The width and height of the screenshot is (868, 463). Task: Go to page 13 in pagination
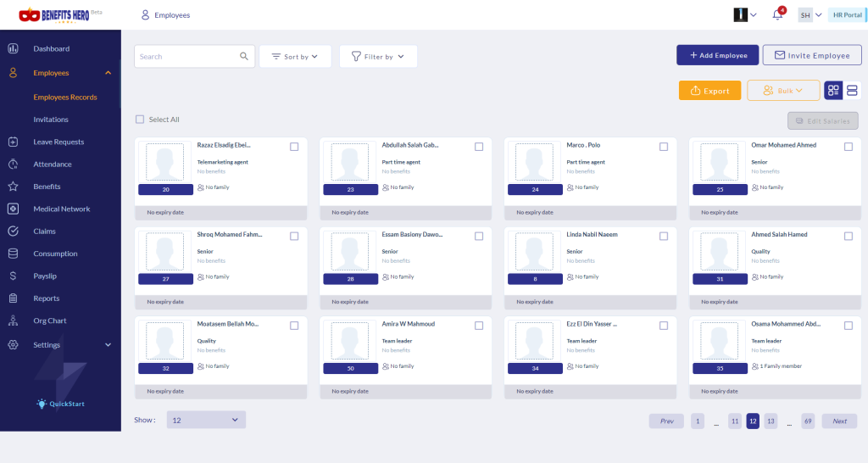pyautogui.click(x=770, y=421)
